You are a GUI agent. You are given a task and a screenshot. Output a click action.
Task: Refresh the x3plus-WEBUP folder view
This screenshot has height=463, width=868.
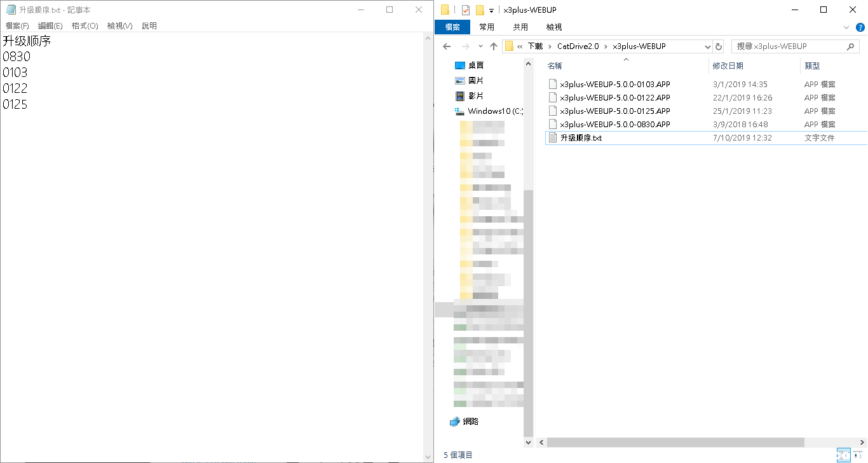pos(719,46)
